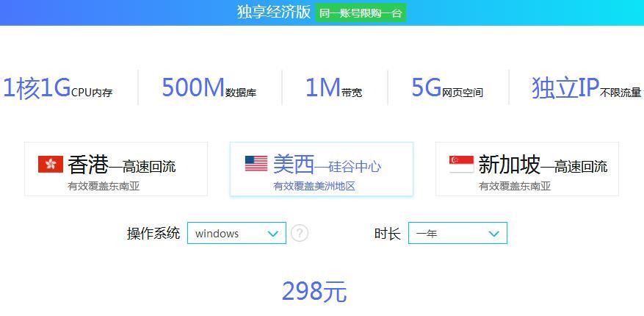Click the 5G 网页空间 spec
This screenshot has width=644, height=316.
[447, 88]
